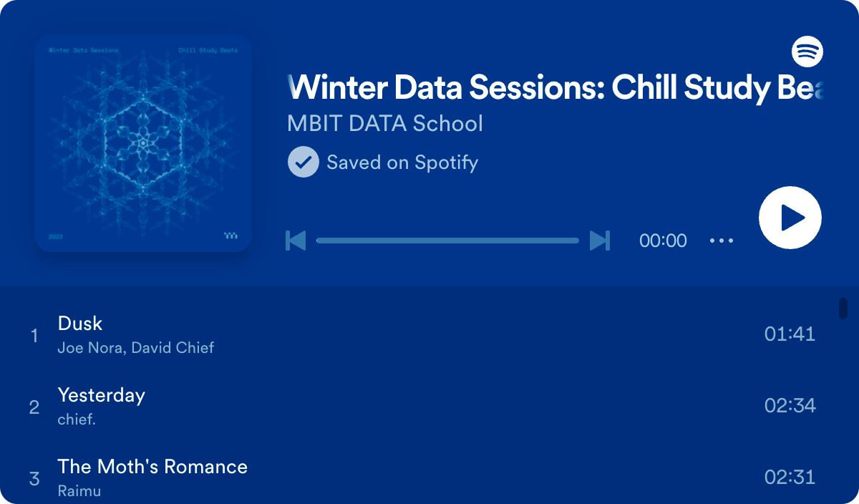Open the Winter Data Sessions album artwork
Screen dimensions: 859x504
143,143
